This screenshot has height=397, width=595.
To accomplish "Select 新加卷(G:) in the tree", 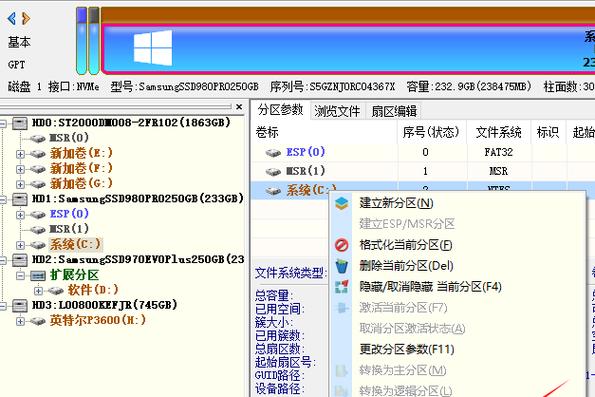I will pyautogui.click(x=81, y=183).
